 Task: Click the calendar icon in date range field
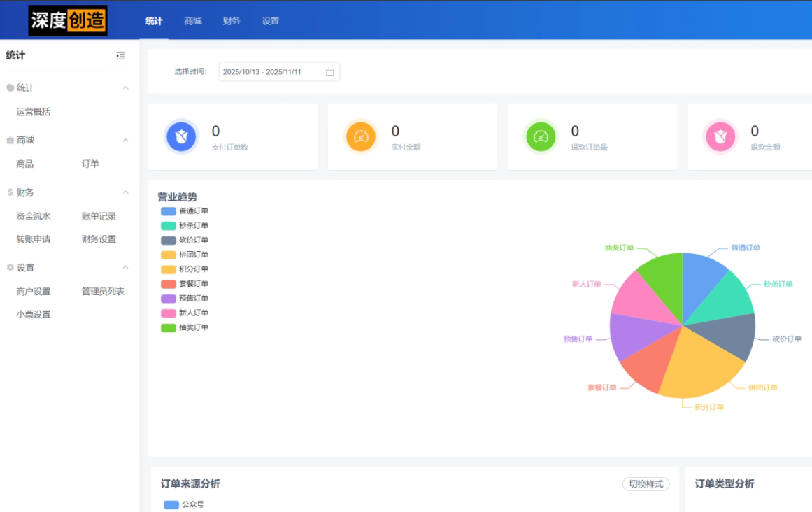[330, 72]
